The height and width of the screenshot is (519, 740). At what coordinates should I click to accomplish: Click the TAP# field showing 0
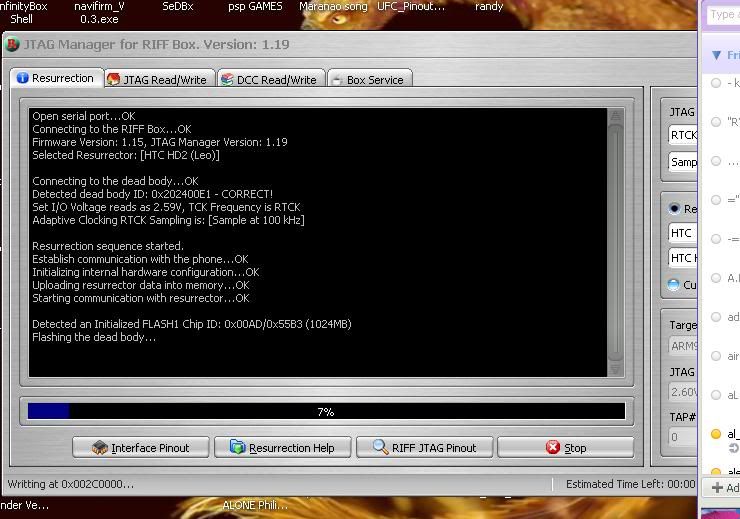click(x=683, y=437)
